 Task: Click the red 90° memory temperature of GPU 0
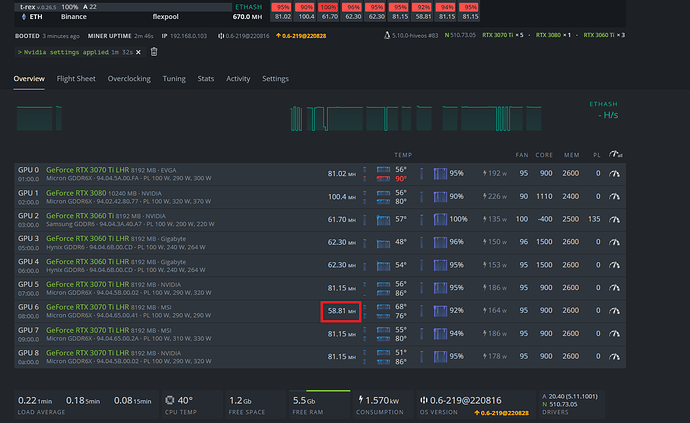[401, 179]
